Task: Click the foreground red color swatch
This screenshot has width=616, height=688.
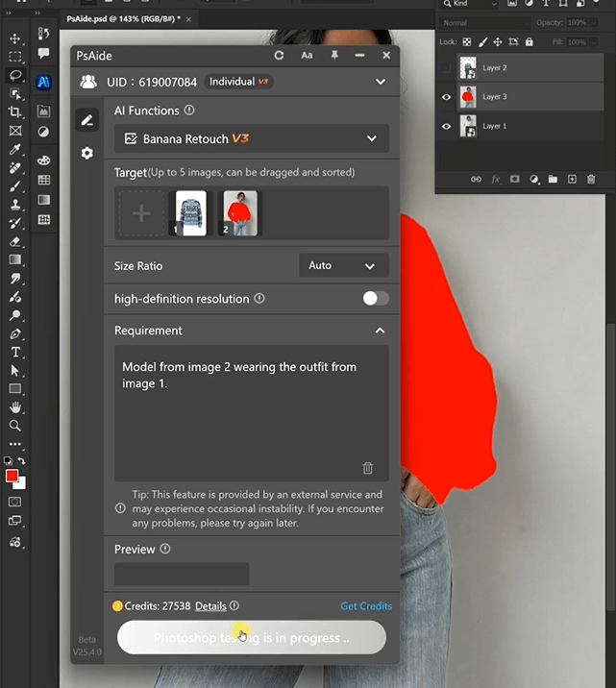Action: click(x=12, y=476)
